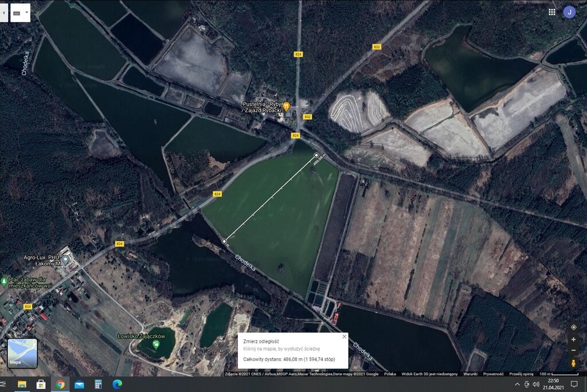
Task: Center map on your location
Action: (x=573, y=327)
